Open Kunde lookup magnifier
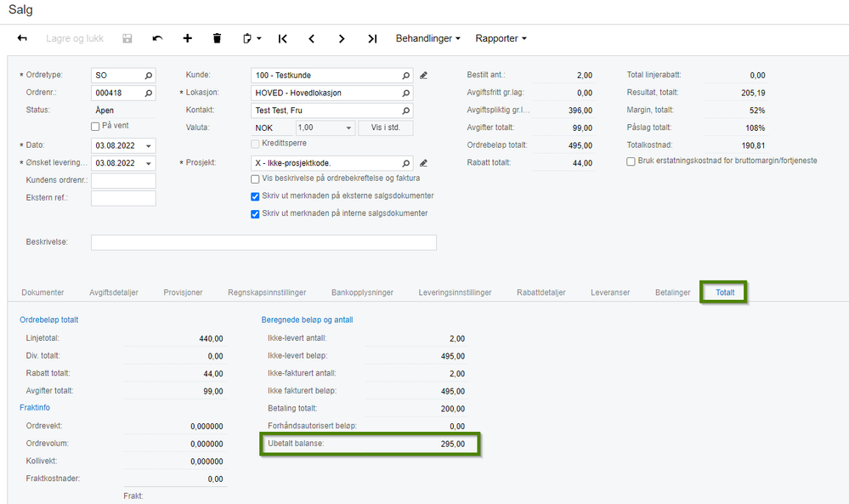849x504 pixels. click(405, 76)
